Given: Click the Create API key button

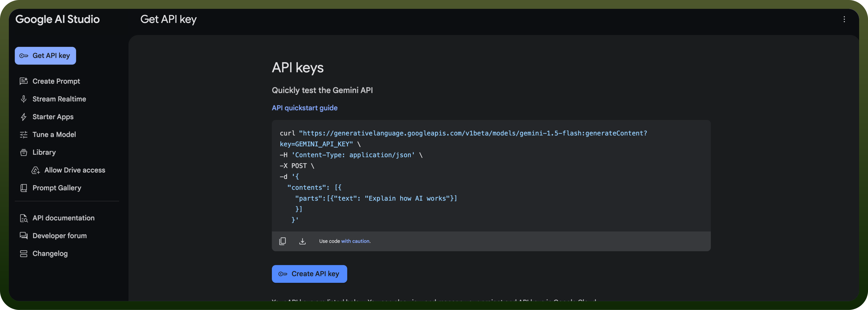Looking at the screenshot, I should pyautogui.click(x=309, y=274).
